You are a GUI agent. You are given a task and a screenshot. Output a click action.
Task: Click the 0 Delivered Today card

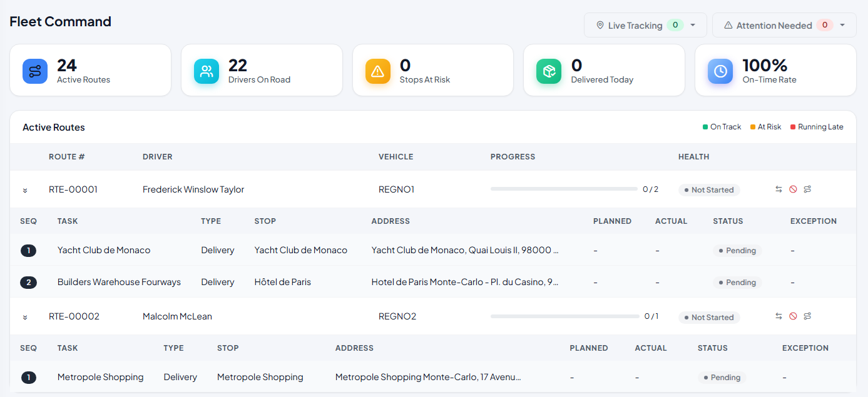click(x=604, y=70)
